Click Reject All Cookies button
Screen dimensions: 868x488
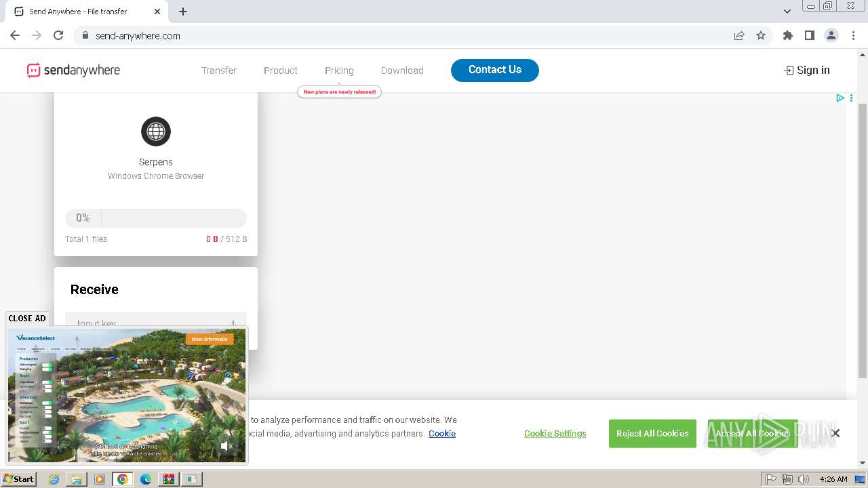[x=652, y=434]
